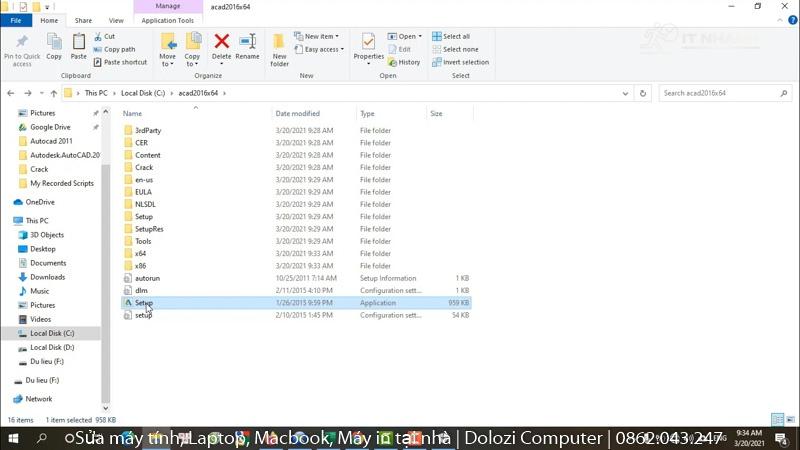Switch to the Home tab

coord(49,20)
